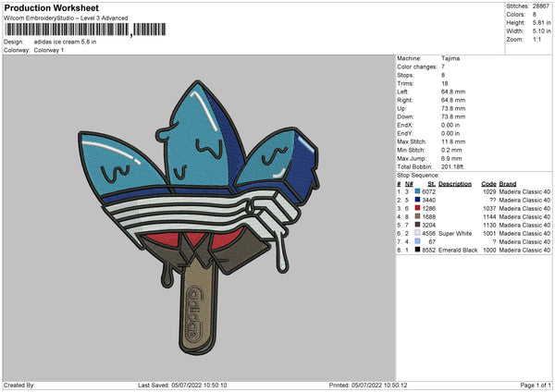Click the 'Colors:' label in the summary
Screen dimensions: 555x392
coord(516,15)
